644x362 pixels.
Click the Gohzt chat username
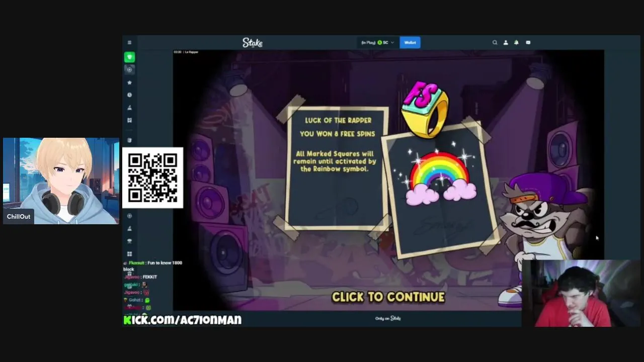pos(135,300)
